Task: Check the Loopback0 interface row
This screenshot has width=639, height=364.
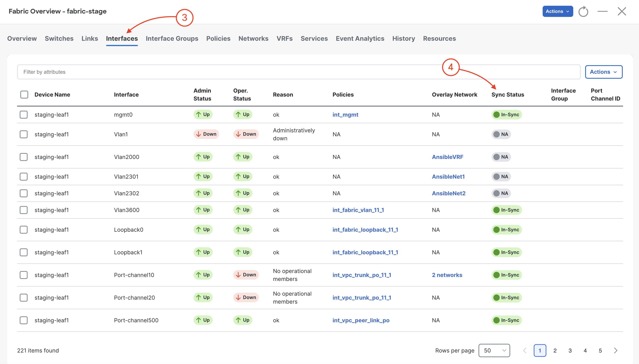Action: (24, 230)
